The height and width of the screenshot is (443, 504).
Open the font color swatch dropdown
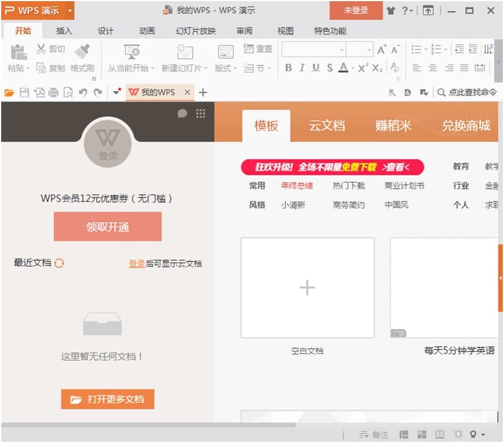[352, 68]
